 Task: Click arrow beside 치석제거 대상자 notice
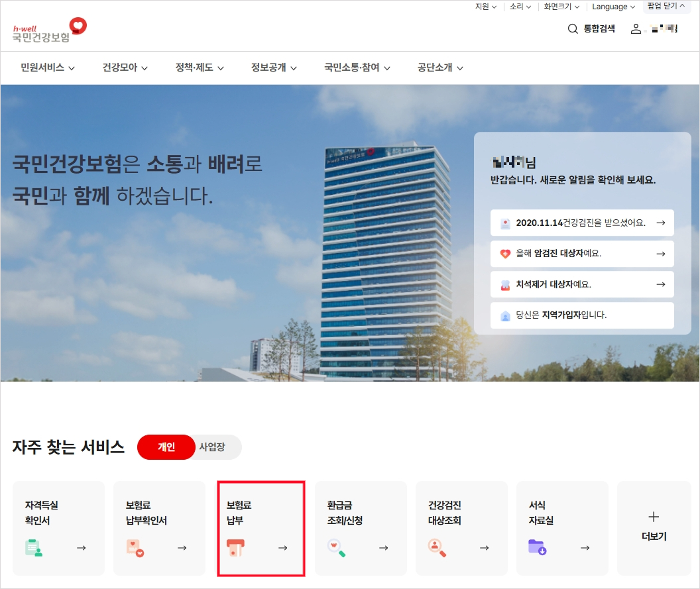pos(661,284)
